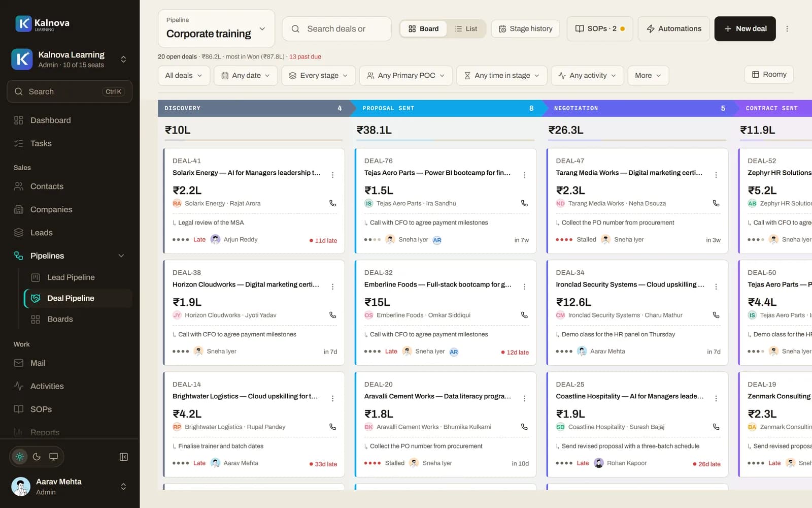
Task: Open the three-dot menu on Solarix Energy card
Action: point(332,175)
